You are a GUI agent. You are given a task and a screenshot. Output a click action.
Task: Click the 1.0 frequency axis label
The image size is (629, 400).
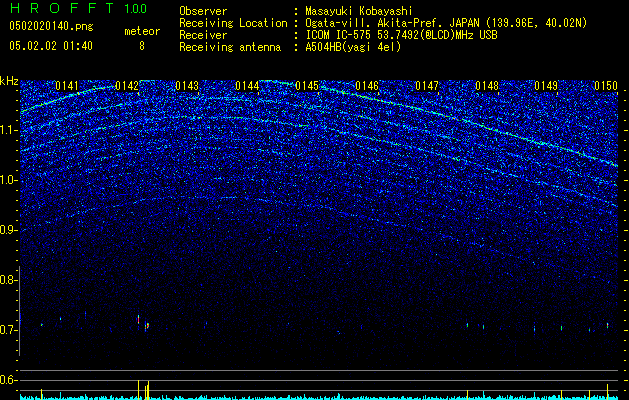point(9,180)
